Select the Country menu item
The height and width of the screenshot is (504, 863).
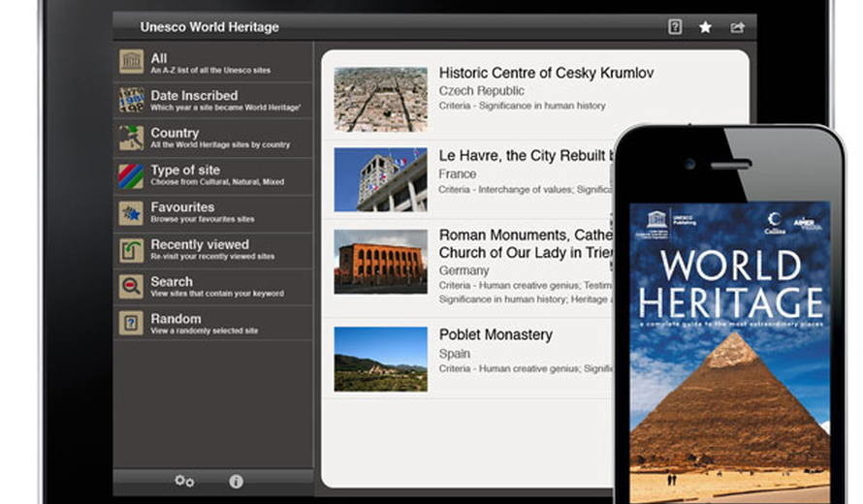point(213,138)
